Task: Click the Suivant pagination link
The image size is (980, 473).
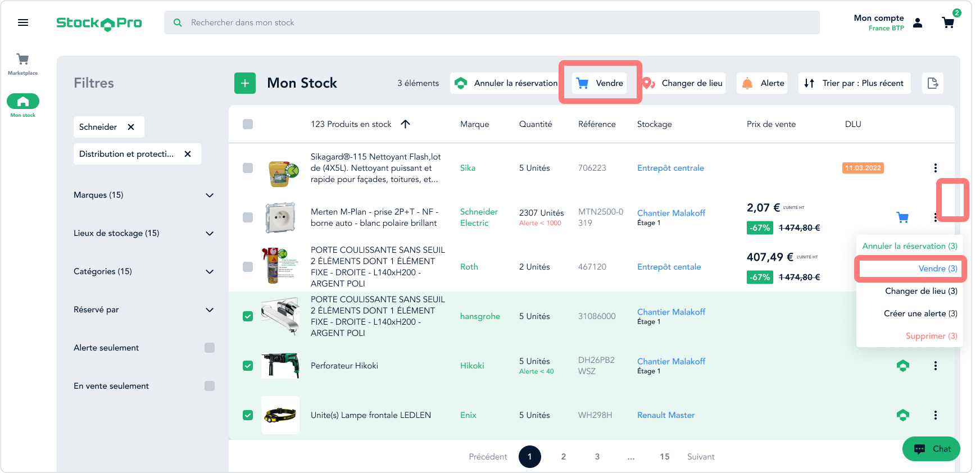Action: [x=701, y=457]
